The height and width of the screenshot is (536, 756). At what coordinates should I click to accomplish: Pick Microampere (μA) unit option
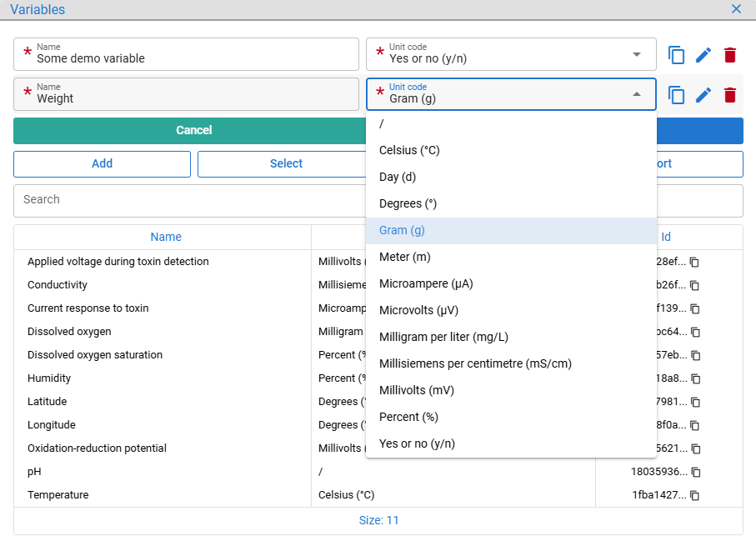(x=511, y=284)
